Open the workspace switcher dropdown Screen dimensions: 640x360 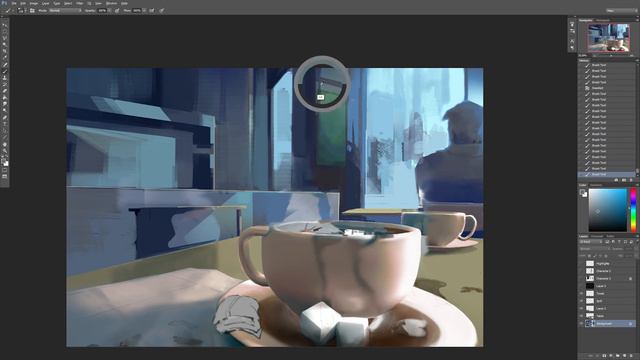pos(621,10)
